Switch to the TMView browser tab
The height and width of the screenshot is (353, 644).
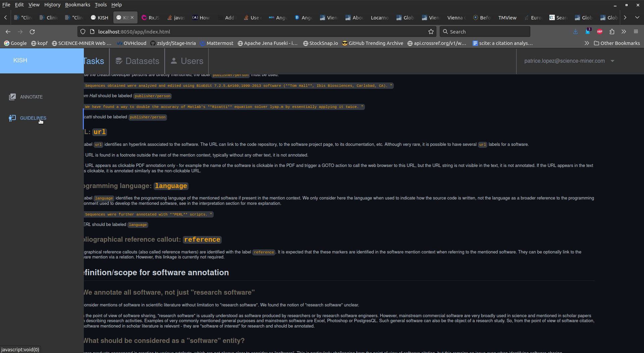point(507,17)
